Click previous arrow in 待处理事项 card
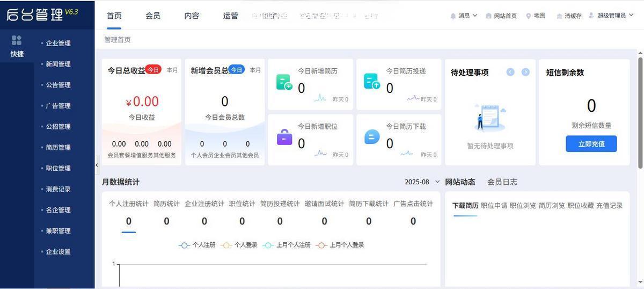This screenshot has height=289, width=644. (510, 72)
